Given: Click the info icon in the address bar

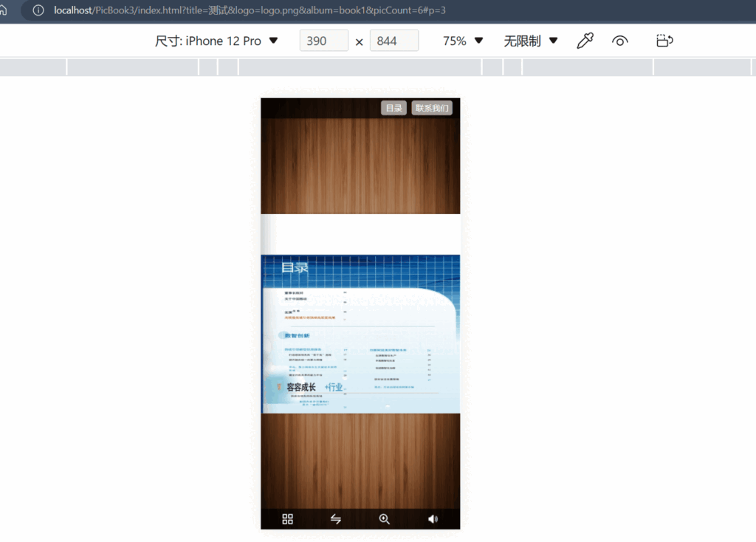Looking at the screenshot, I should [38, 10].
